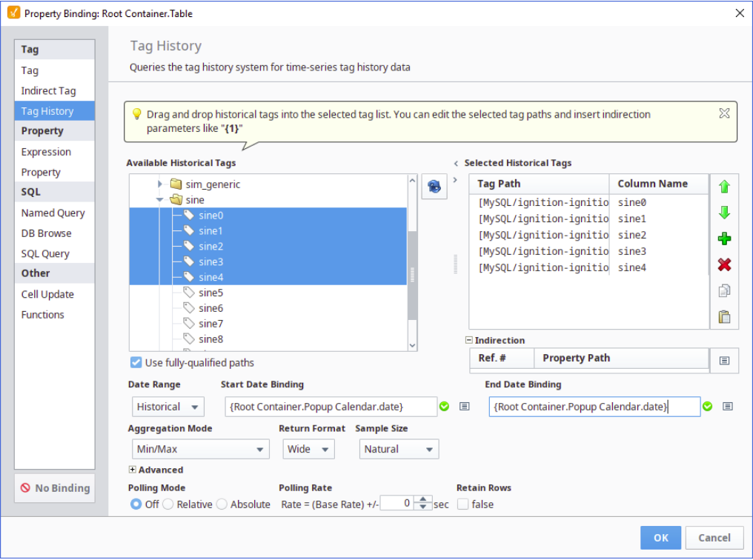Click the paste clipboard icon
Viewport: 753px width, 560px height.
click(724, 316)
